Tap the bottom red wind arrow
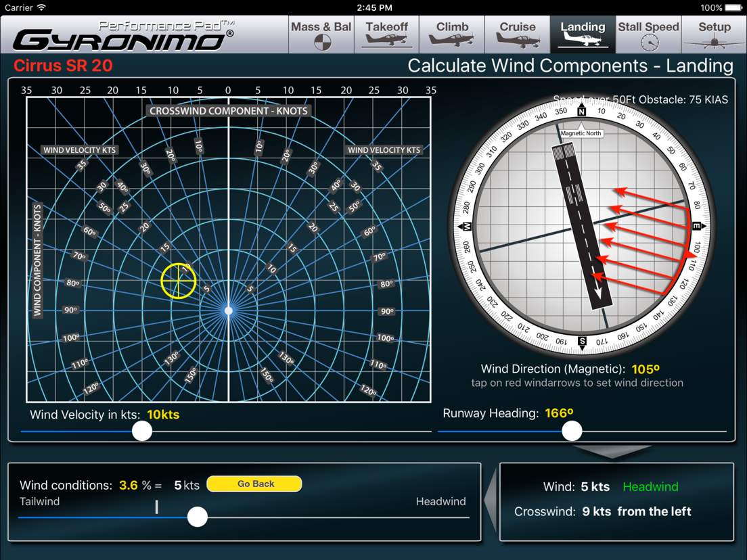Image resolution: width=747 pixels, height=560 pixels. 629,284
